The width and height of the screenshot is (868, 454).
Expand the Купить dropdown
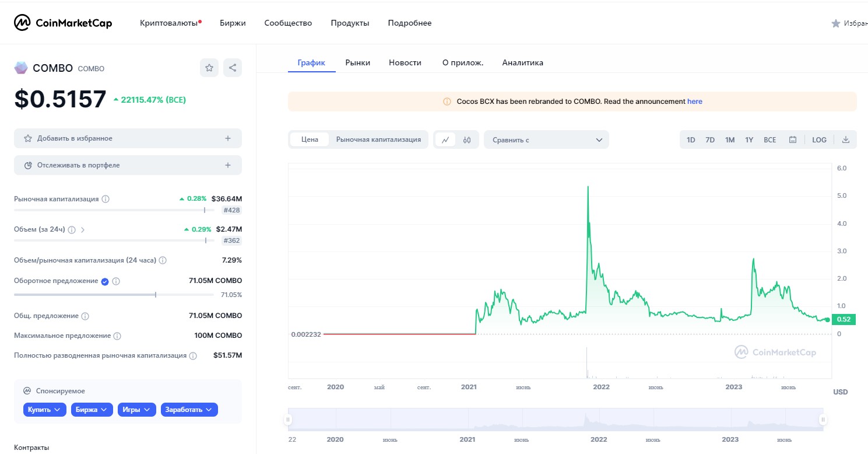pos(44,410)
